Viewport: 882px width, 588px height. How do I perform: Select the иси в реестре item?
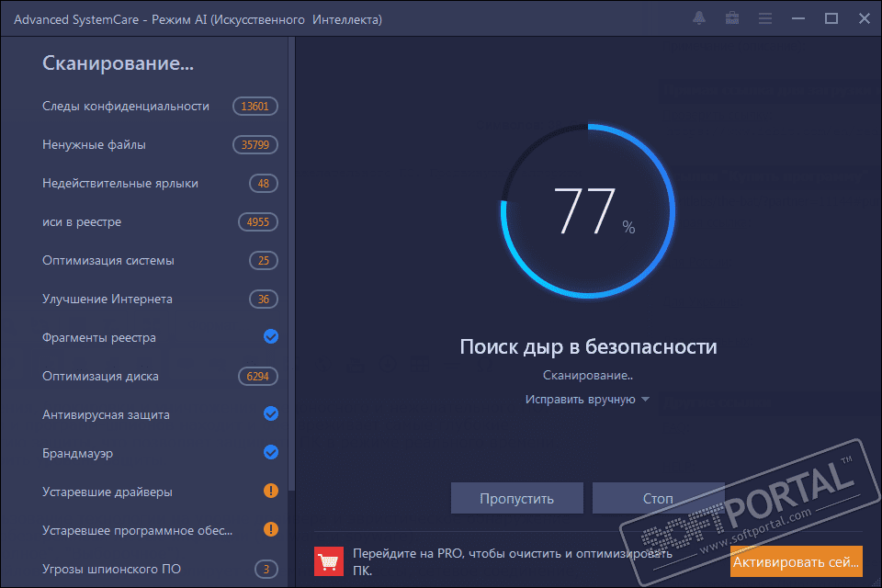click(x=82, y=221)
